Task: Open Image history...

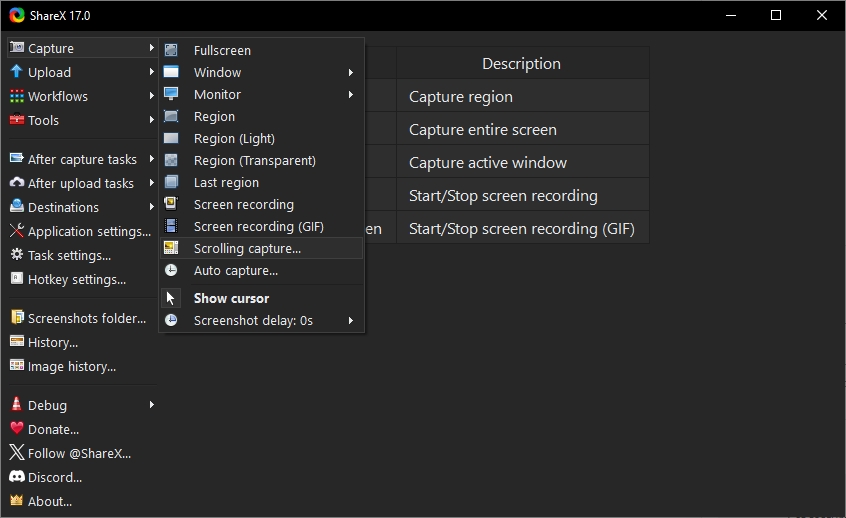Action: (x=82, y=366)
